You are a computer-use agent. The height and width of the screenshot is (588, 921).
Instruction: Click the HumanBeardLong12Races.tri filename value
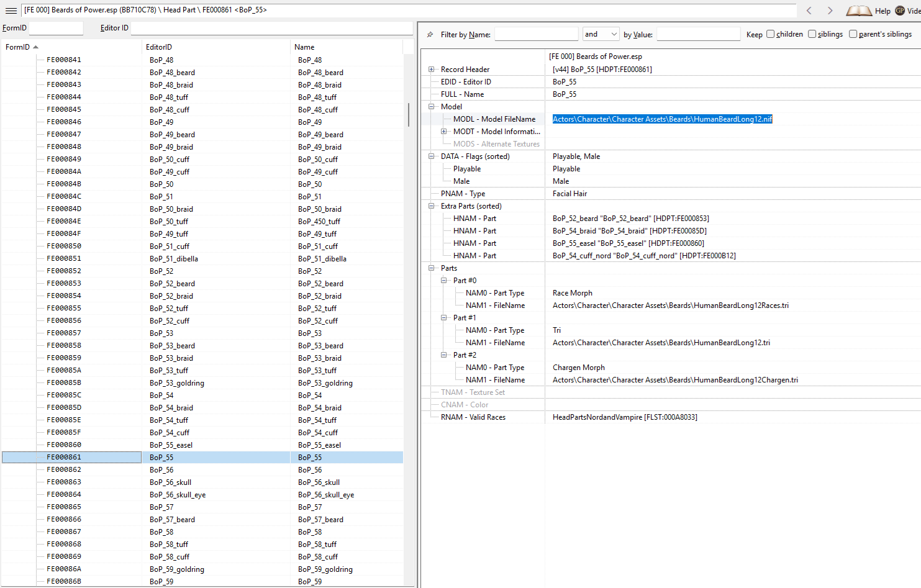pos(670,305)
